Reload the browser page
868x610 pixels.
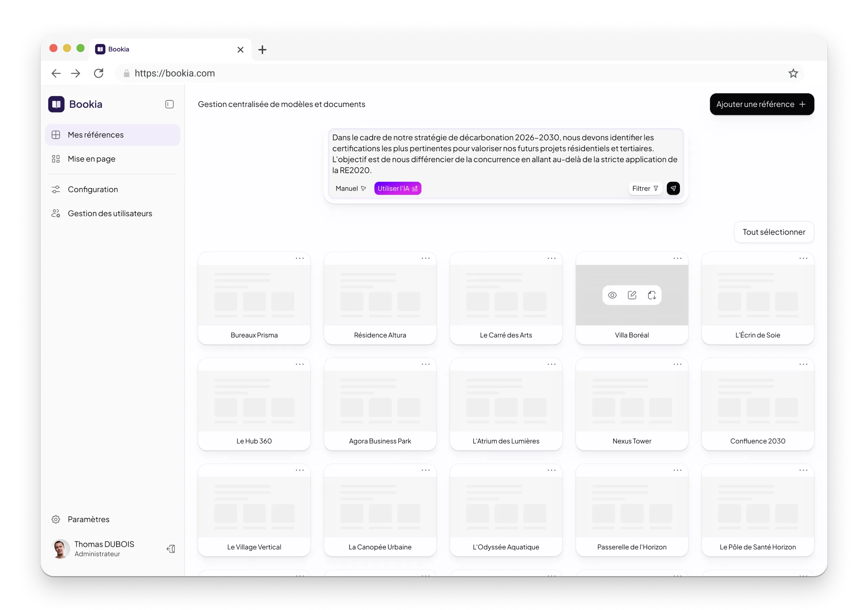(x=99, y=73)
